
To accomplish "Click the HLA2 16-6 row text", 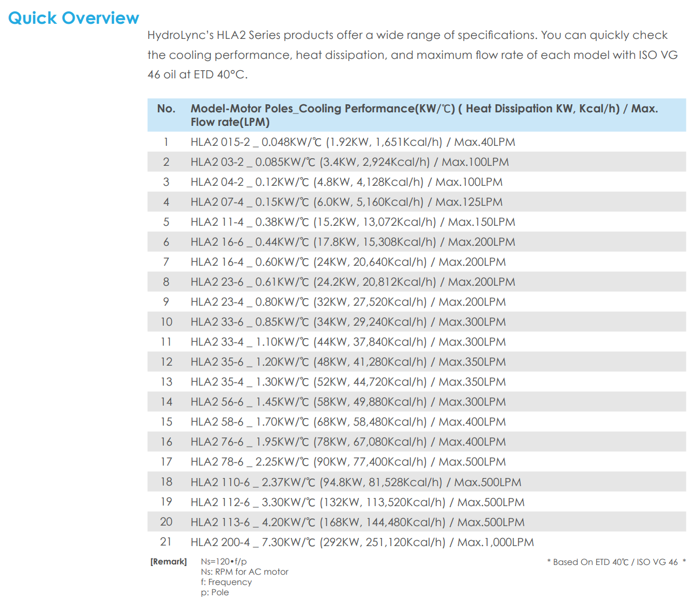I will [x=352, y=242].
